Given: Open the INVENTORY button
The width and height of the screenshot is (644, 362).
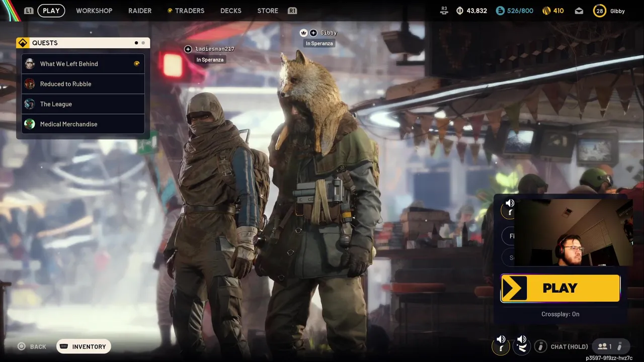Looking at the screenshot, I should (x=84, y=346).
